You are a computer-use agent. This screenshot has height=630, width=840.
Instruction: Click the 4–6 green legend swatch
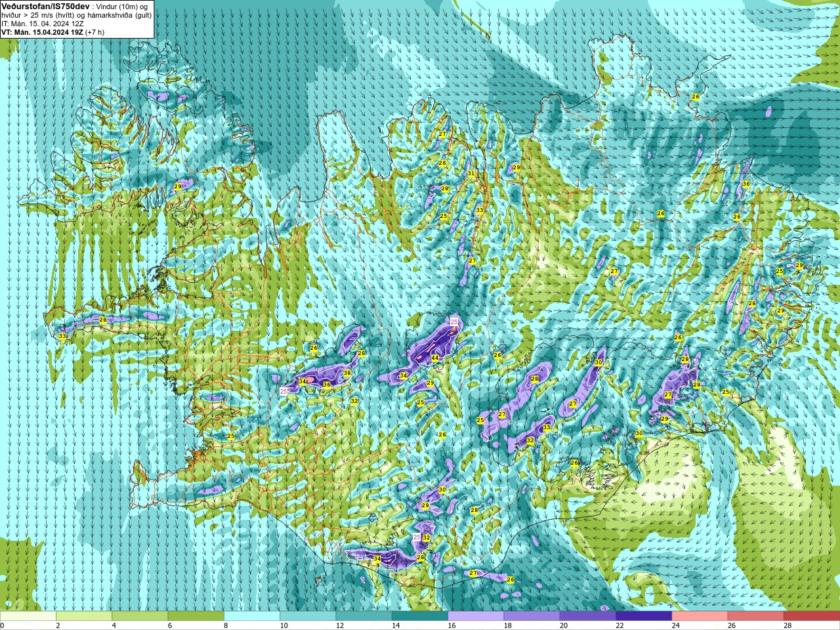point(140,616)
